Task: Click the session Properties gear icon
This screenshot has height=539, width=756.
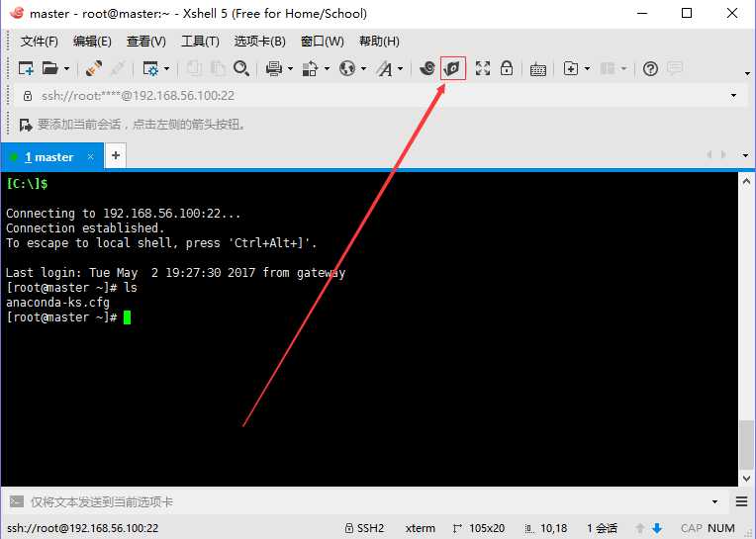Action: point(151,69)
